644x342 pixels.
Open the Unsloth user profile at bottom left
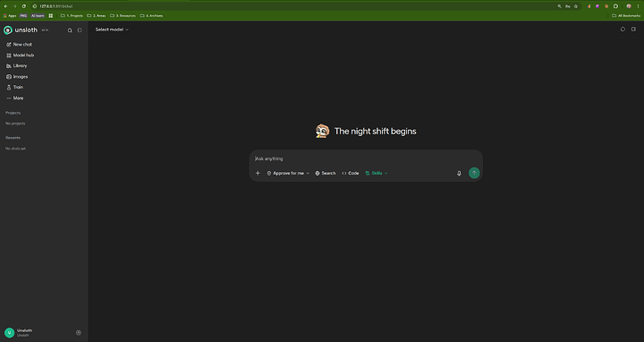tap(19, 332)
